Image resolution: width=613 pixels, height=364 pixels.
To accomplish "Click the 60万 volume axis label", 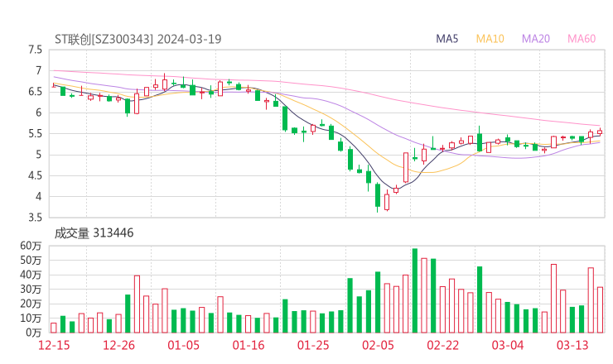I will coord(31,247).
